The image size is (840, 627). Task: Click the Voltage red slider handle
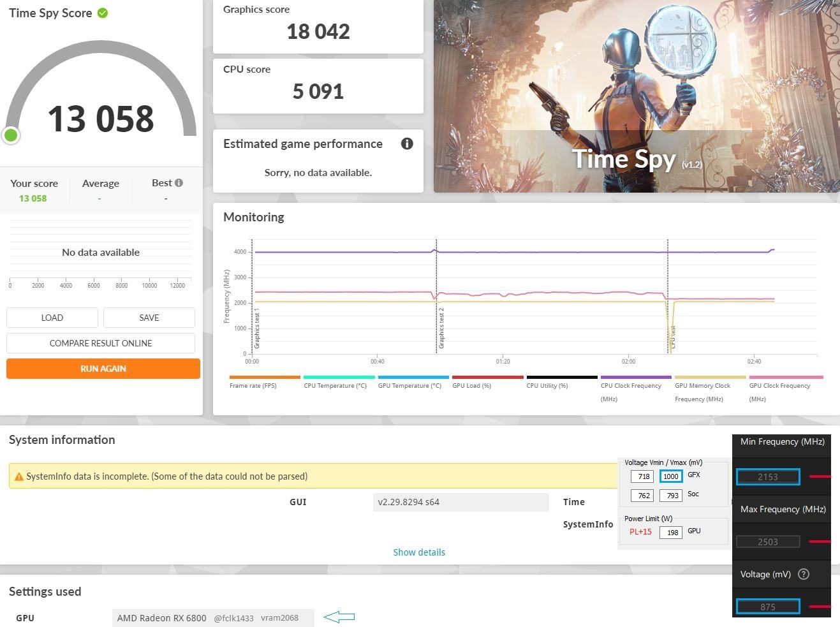pyautogui.click(x=820, y=607)
